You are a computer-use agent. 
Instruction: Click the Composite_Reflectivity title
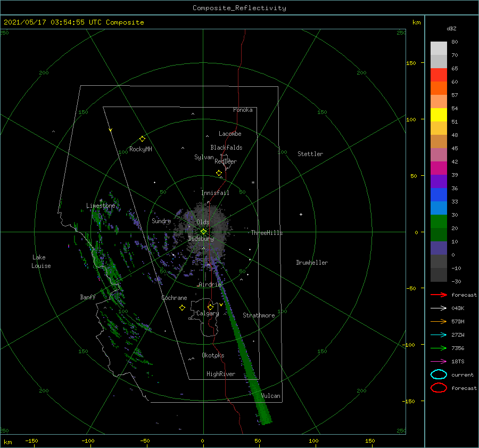(239, 8)
